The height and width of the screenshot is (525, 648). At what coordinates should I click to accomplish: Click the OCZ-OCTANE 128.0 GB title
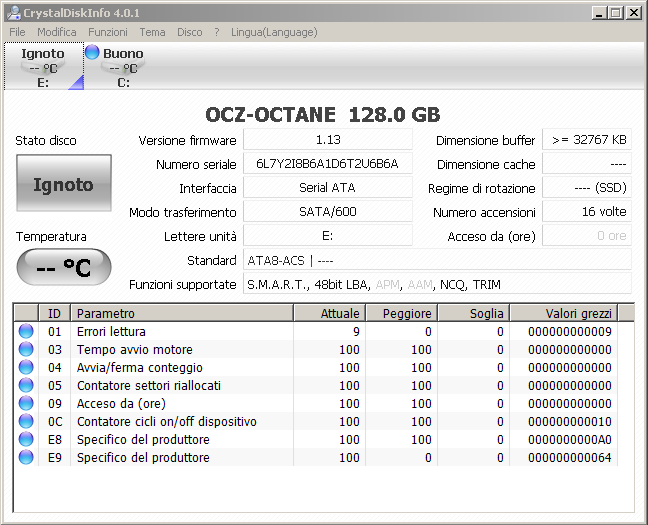(x=323, y=115)
